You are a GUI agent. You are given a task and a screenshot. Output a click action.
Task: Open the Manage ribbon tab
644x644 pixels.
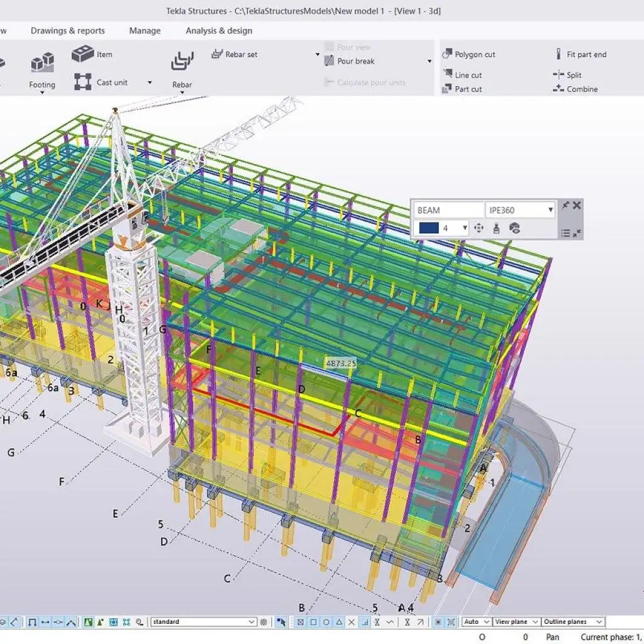(145, 31)
